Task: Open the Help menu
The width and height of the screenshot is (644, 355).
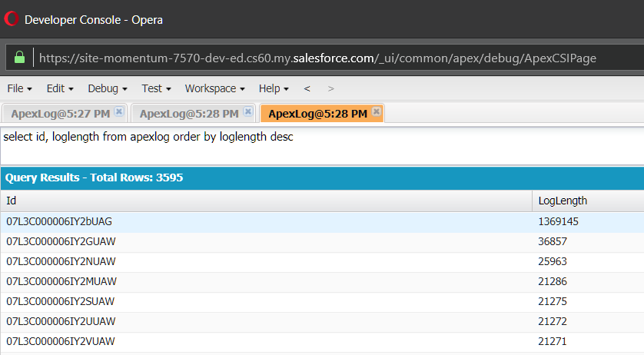Action: [x=274, y=89]
